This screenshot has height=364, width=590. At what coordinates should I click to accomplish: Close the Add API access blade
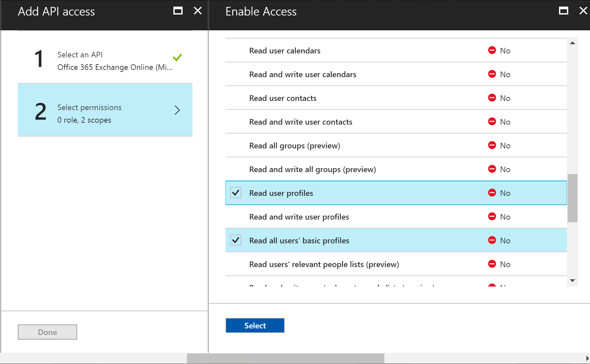(198, 11)
